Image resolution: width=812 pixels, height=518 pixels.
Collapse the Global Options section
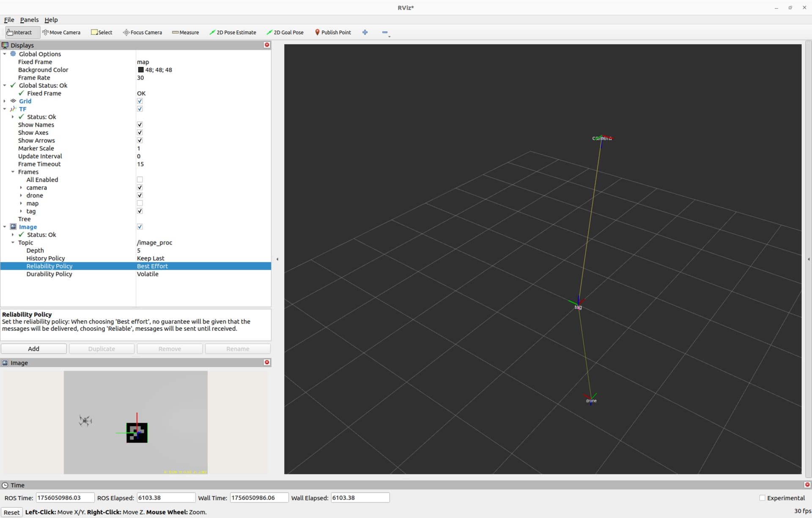(x=5, y=54)
